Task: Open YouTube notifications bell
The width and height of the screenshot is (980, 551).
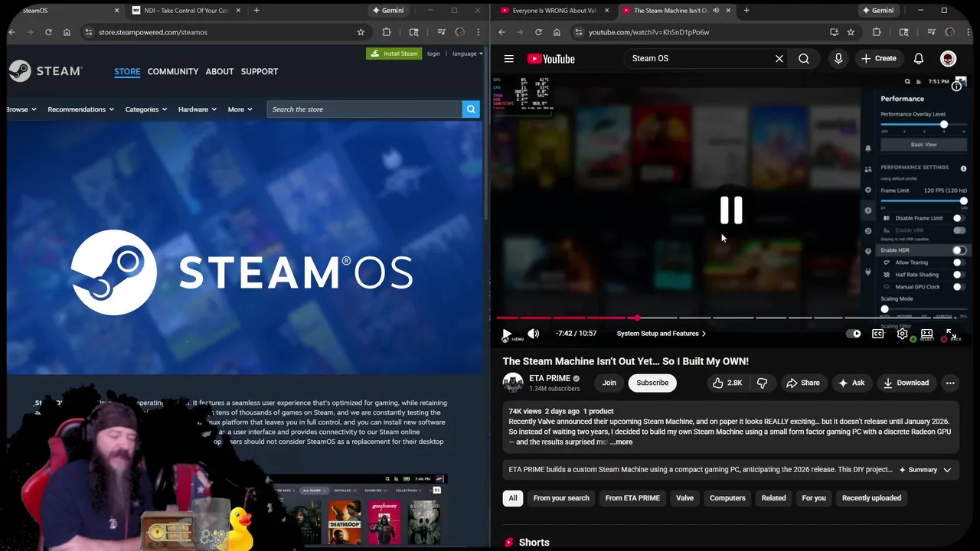Action: (x=919, y=59)
